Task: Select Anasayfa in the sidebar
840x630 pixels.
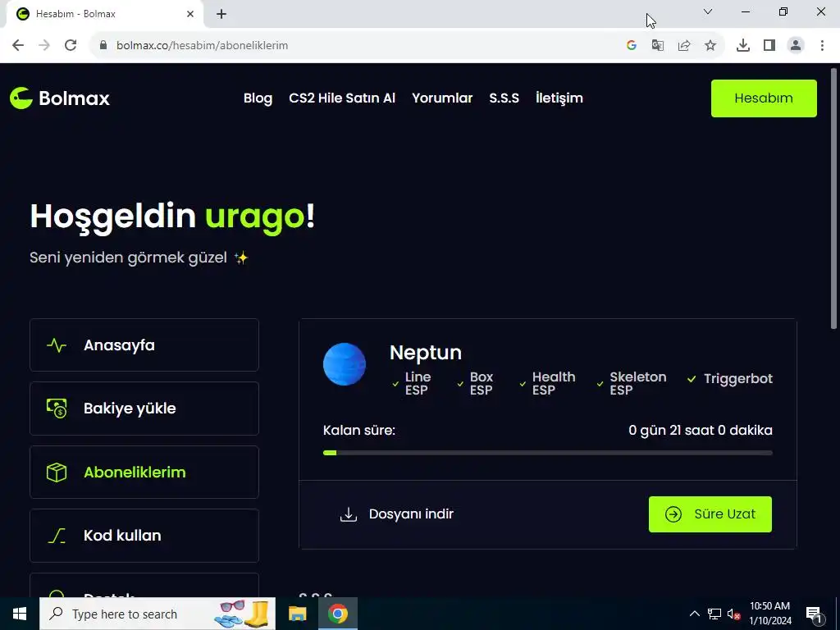Action: pos(144,345)
